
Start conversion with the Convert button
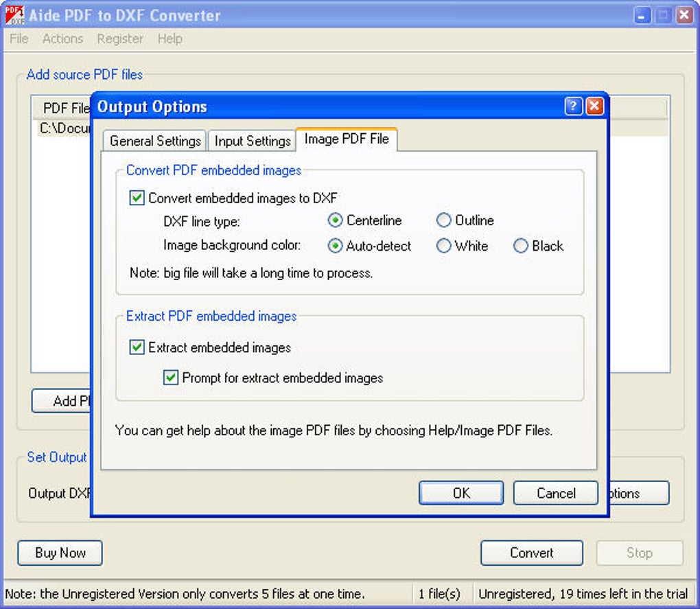point(531,553)
